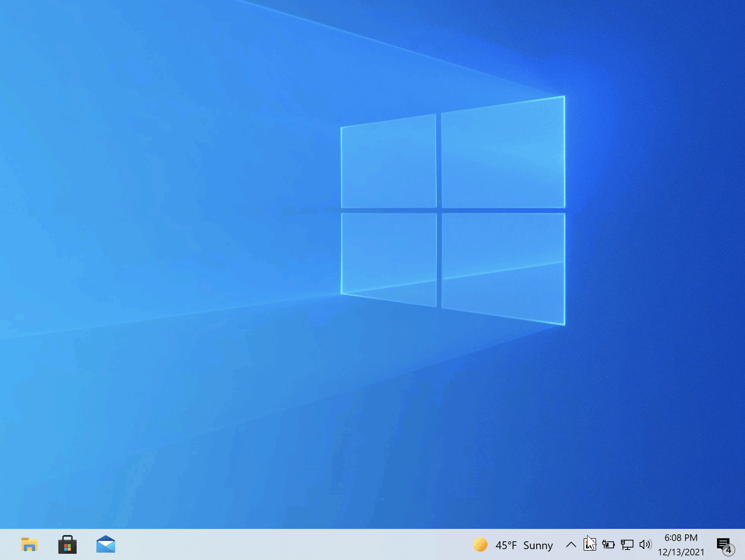Open the Mail app from the taskbar
745x560 pixels.
coord(106,544)
